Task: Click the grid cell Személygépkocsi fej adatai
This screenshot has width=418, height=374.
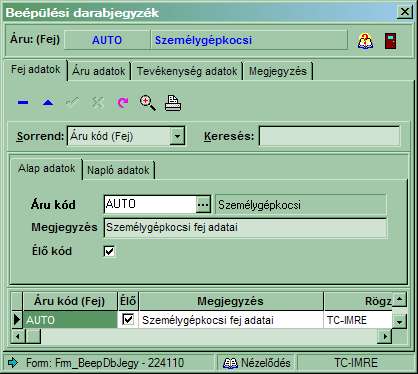Action: [x=231, y=320]
